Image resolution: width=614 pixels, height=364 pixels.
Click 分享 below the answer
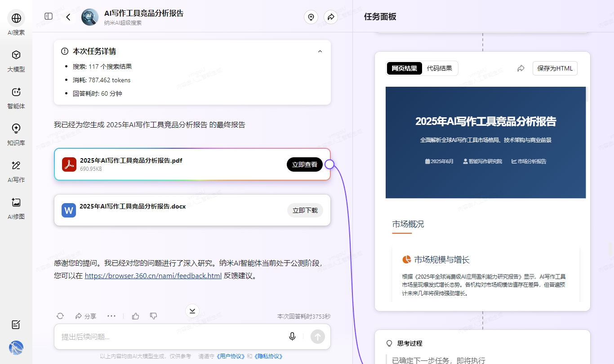[x=86, y=316]
